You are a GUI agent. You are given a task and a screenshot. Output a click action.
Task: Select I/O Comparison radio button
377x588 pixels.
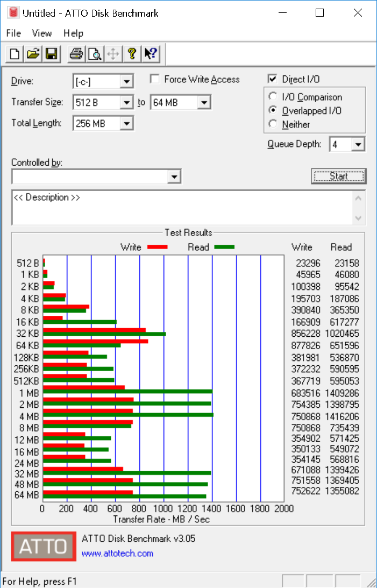point(273,97)
